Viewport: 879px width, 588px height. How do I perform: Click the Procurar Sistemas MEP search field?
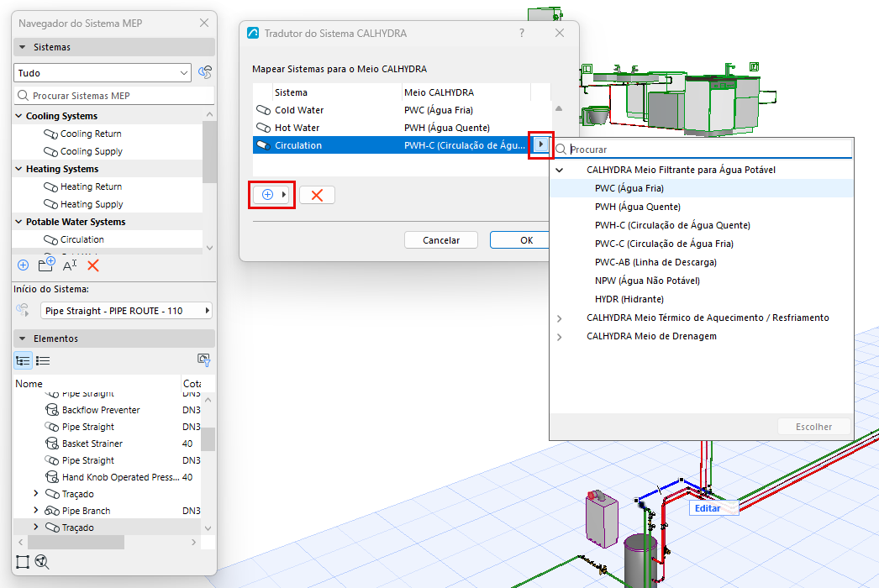click(x=113, y=96)
